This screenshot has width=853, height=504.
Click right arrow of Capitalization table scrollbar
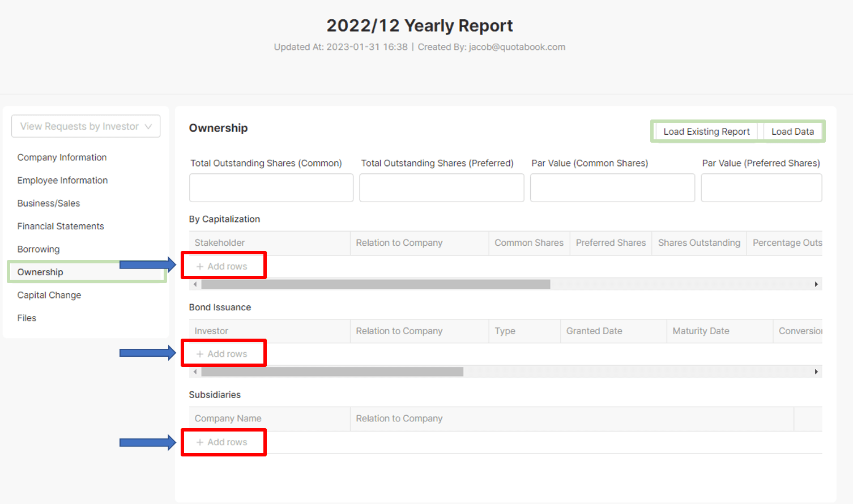(816, 284)
